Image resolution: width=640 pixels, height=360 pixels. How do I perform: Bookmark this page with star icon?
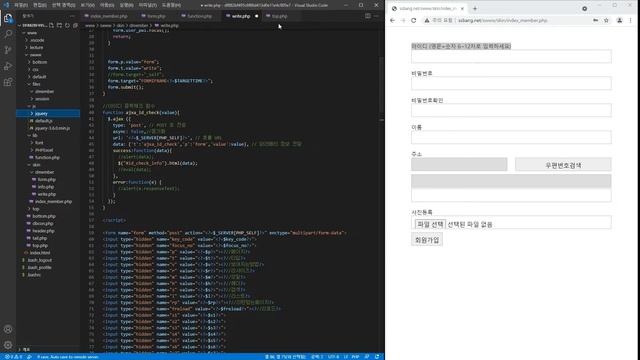607,20
